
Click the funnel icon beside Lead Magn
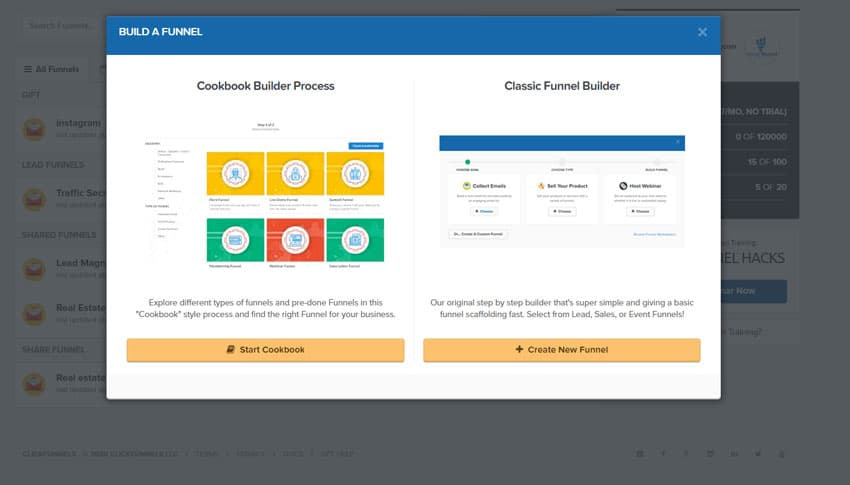tap(34, 269)
